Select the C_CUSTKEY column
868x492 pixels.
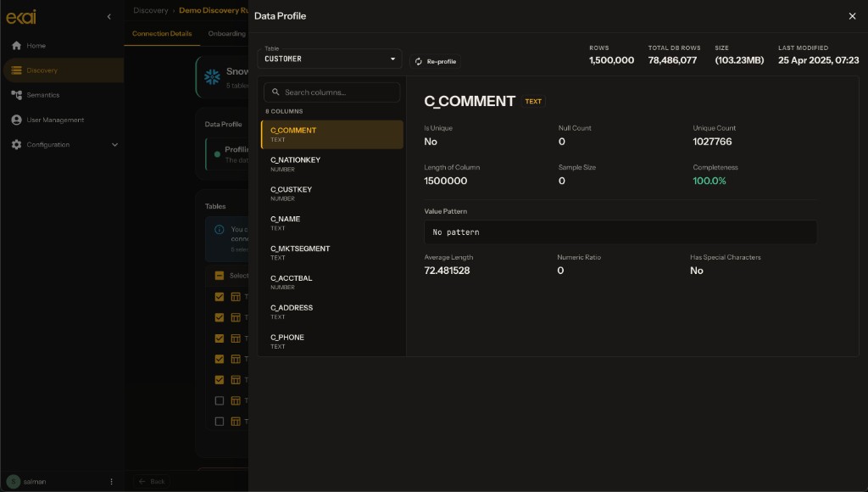tap(331, 193)
